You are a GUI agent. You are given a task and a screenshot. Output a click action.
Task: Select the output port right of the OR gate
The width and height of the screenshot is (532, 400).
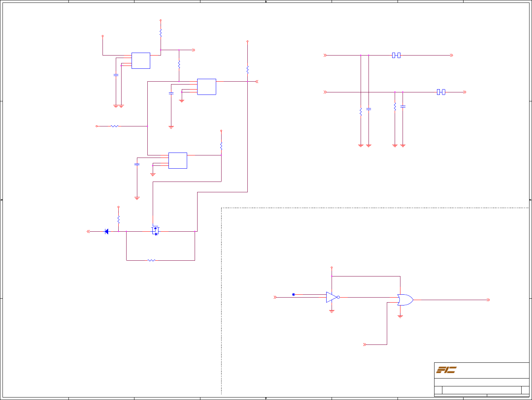pyautogui.click(x=488, y=300)
